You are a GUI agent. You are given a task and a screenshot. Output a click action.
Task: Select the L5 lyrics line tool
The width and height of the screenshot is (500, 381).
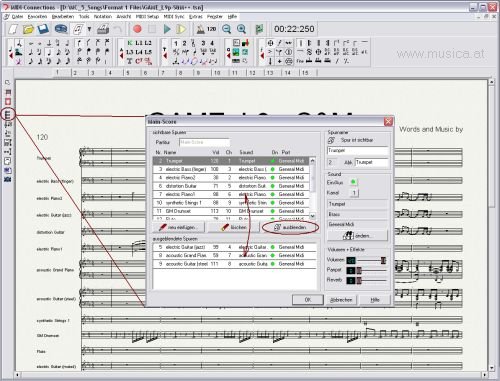tap(148, 52)
